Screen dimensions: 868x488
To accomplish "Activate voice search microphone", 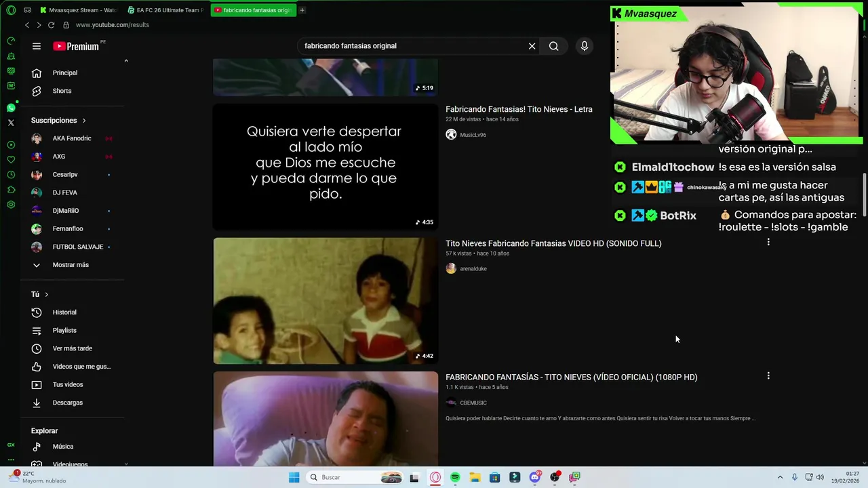I will (x=585, y=46).
